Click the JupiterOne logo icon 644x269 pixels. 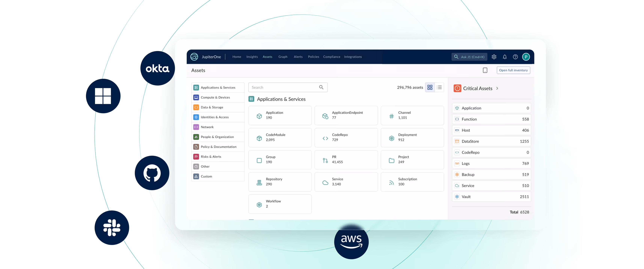click(194, 57)
